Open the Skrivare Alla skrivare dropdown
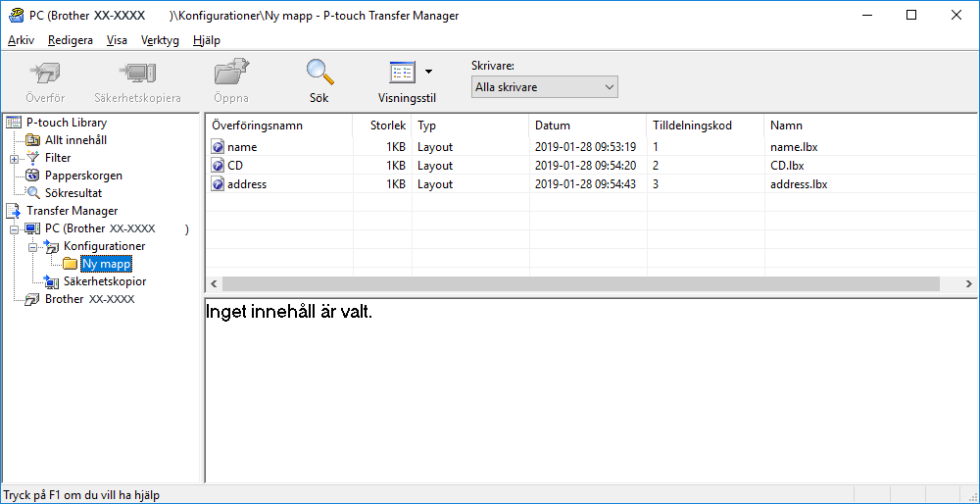 (x=544, y=87)
